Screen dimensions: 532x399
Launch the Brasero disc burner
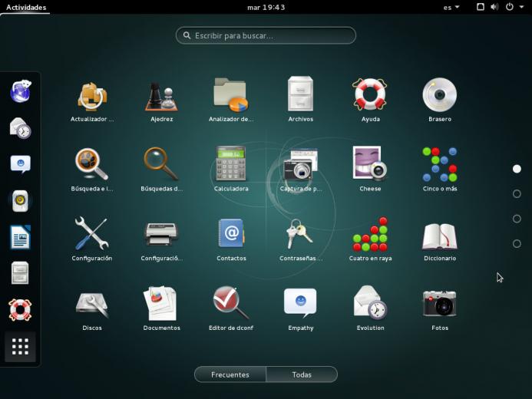(x=440, y=101)
